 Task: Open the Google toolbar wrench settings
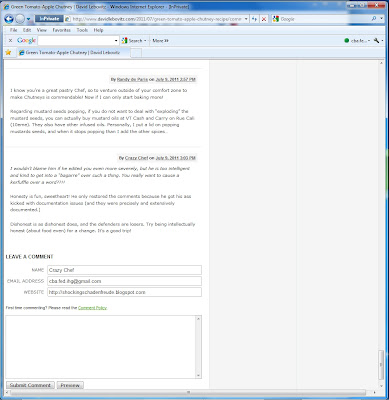pos(376,40)
